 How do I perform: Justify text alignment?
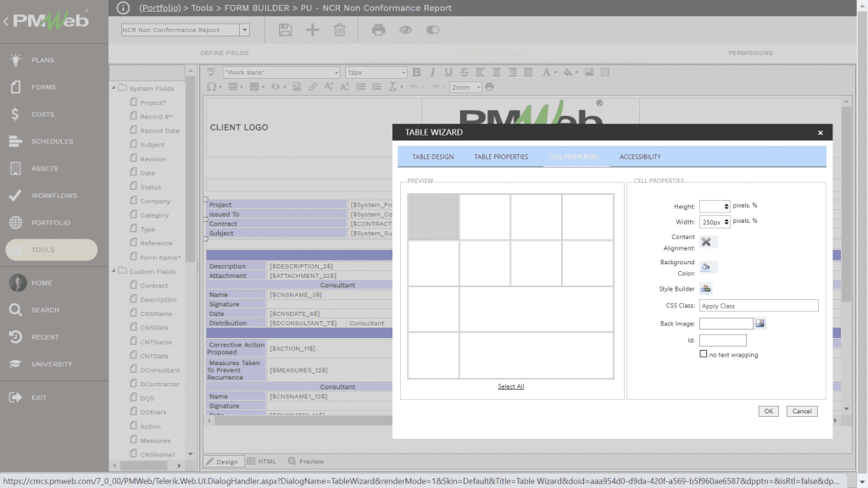point(528,72)
